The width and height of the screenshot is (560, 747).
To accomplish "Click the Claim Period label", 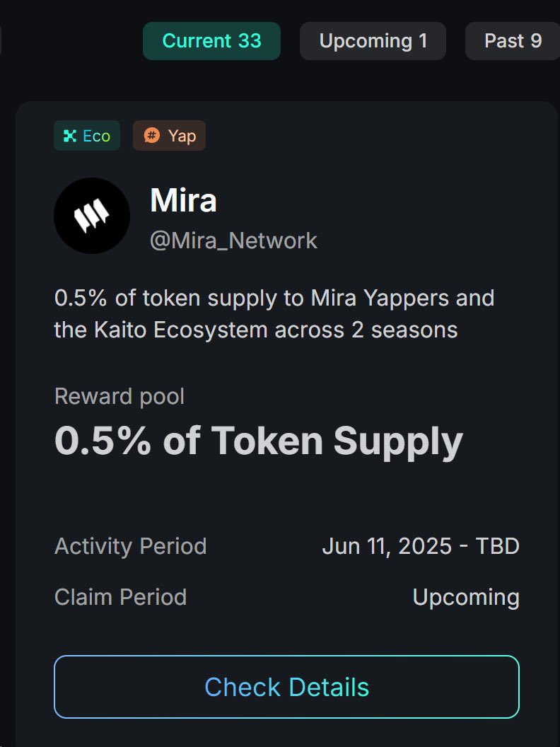I will click(x=120, y=597).
